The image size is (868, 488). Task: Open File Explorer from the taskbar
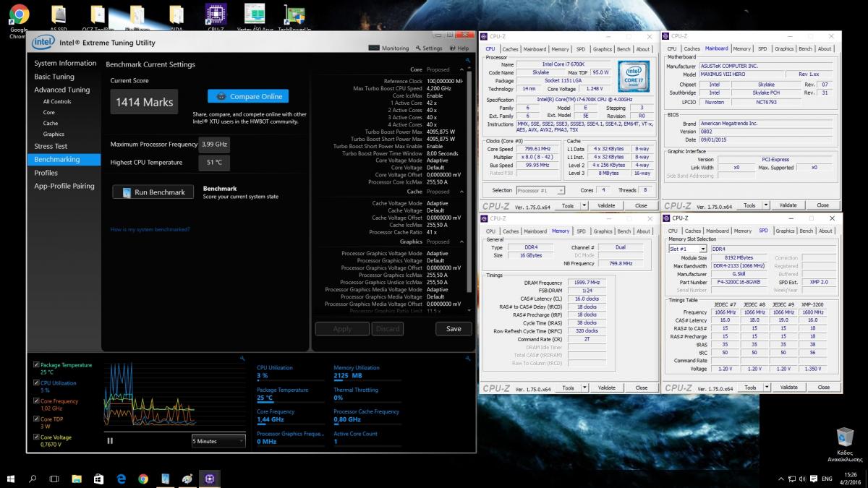[x=77, y=479]
